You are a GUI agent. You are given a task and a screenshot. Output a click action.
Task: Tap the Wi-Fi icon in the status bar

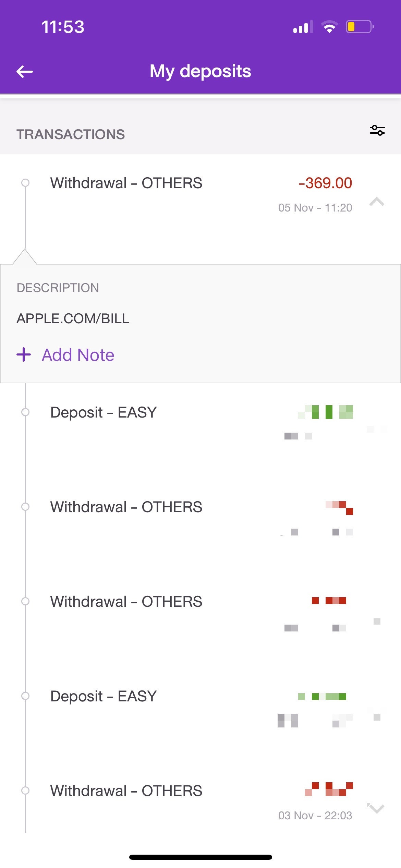(329, 27)
